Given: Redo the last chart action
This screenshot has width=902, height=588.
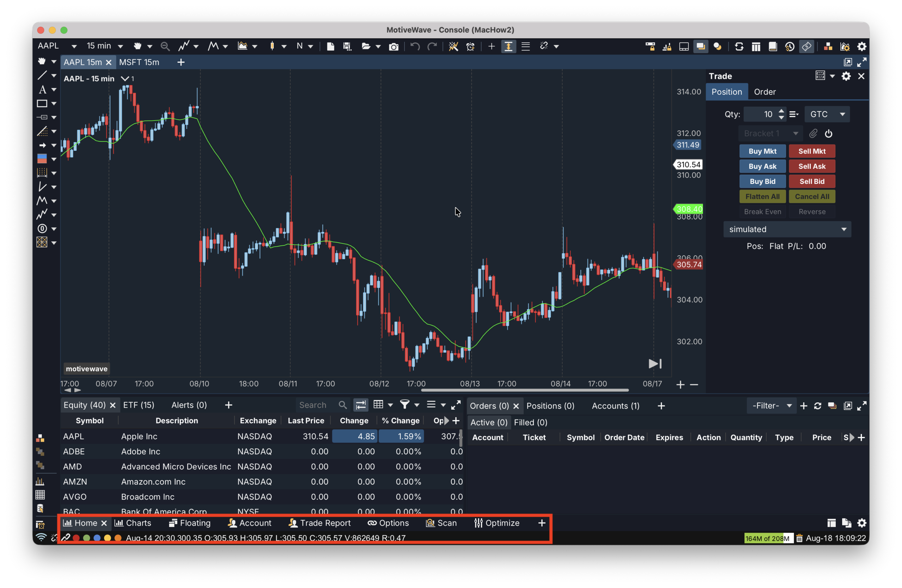Looking at the screenshot, I should [x=432, y=46].
